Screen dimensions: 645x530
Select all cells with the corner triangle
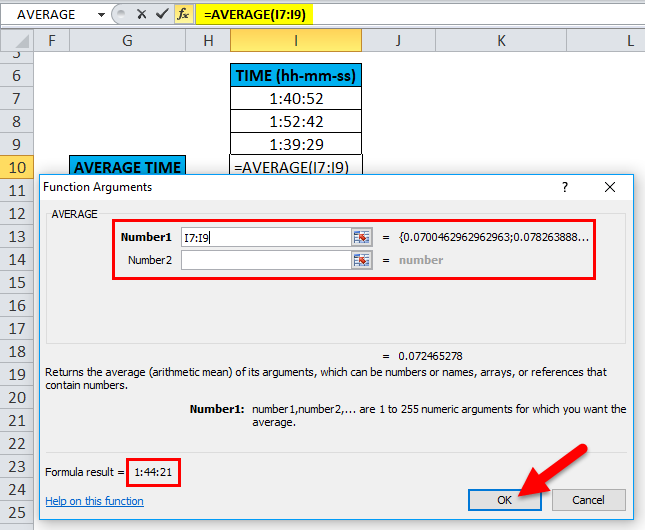(x=17, y=40)
